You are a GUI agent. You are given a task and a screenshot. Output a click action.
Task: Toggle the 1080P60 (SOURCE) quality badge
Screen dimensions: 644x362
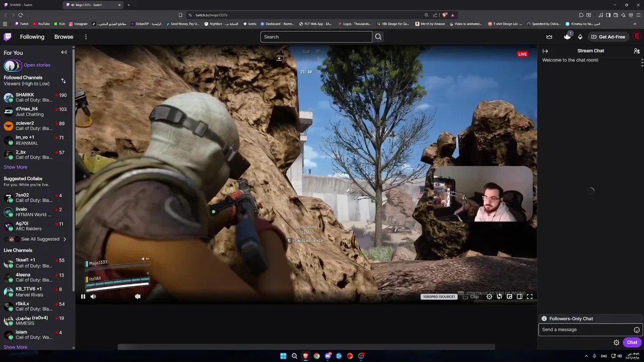[x=439, y=297]
